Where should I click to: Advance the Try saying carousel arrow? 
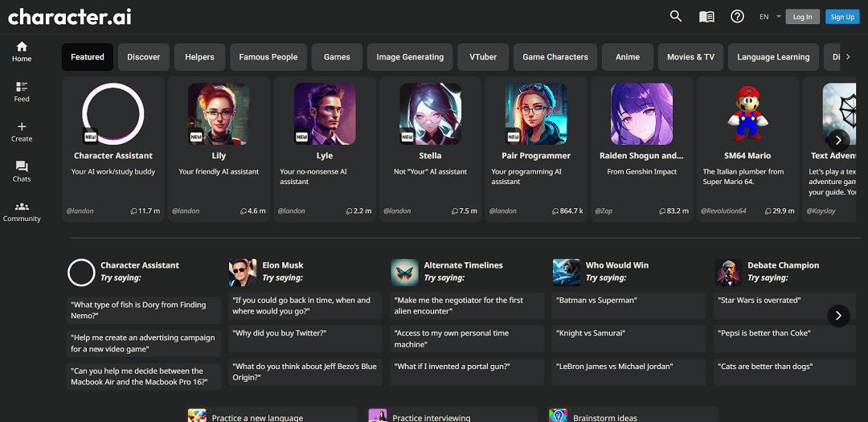click(838, 315)
